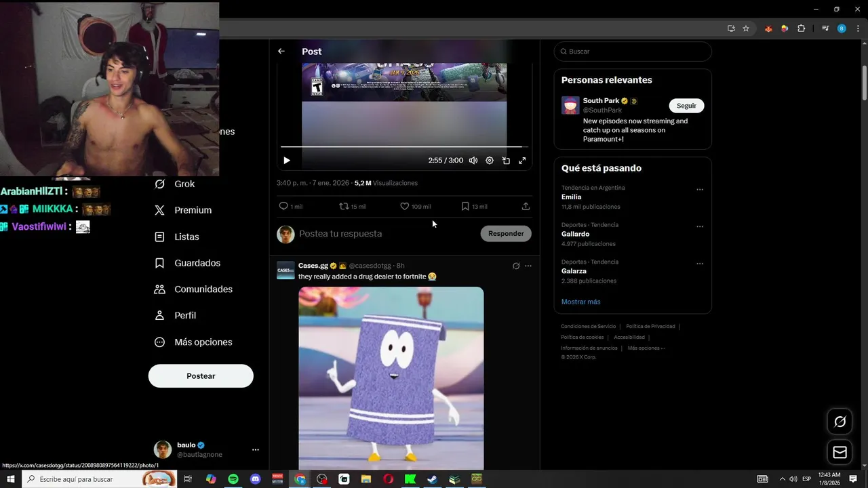This screenshot has height=488, width=868.
Task: Bookmark the post with 13 mil
Action: pos(474,207)
